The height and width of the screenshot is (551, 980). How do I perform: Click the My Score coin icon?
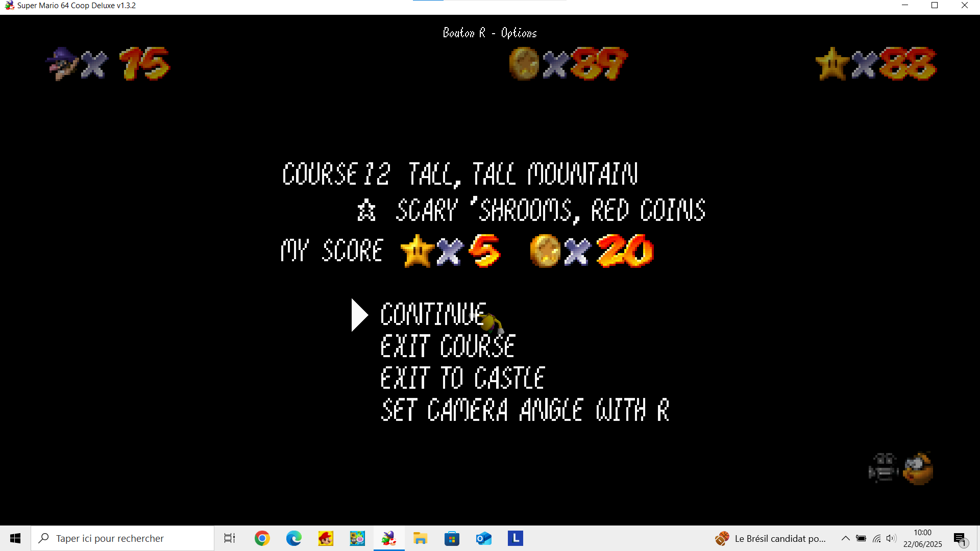(x=545, y=251)
